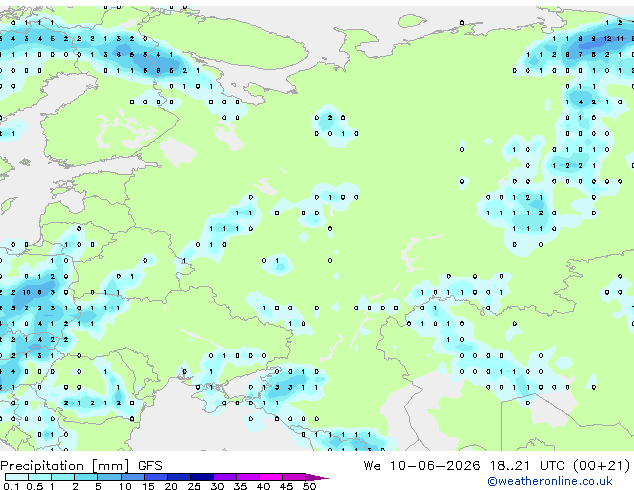Click the '45' legend scale label
Image resolution: width=634 pixels, height=490 pixels.
click(287, 486)
